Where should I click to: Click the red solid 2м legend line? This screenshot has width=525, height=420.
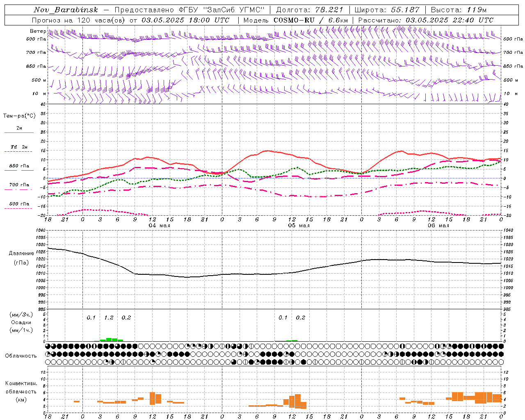[19, 133]
